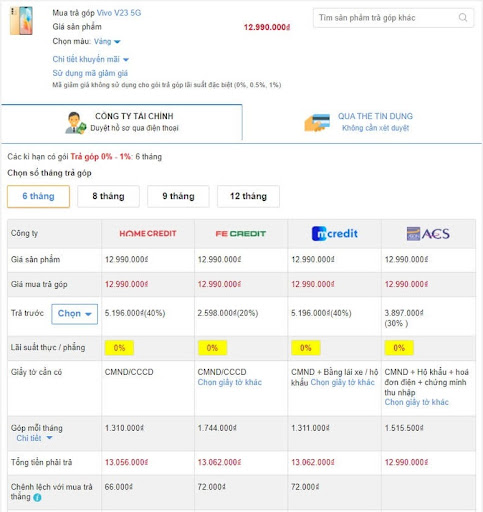Click the FE Credit logo
The height and width of the screenshot is (512, 483).
(x=241, y=234)
